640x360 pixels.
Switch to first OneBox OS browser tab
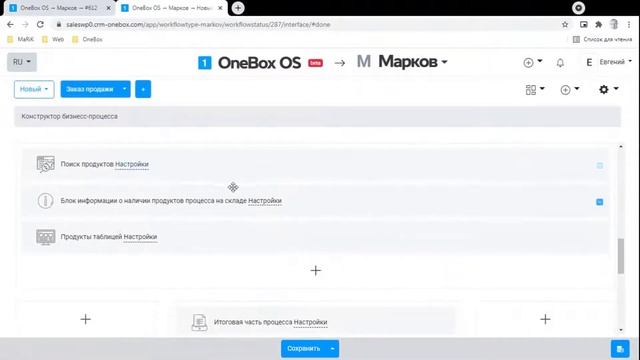coord(59,8)
